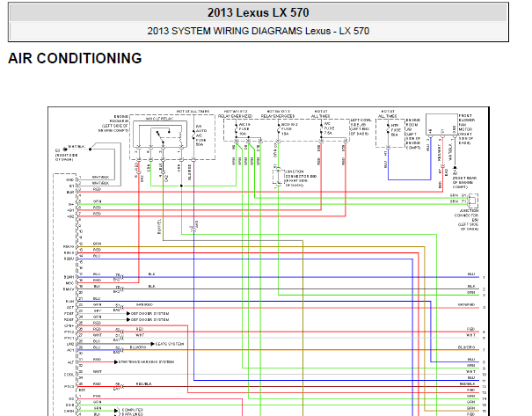Click the second 'DEFOGGER SYSTEM' reference at pin 24
Screen dimensions: 532x416
pyautogui.click(x=149, y=319)
